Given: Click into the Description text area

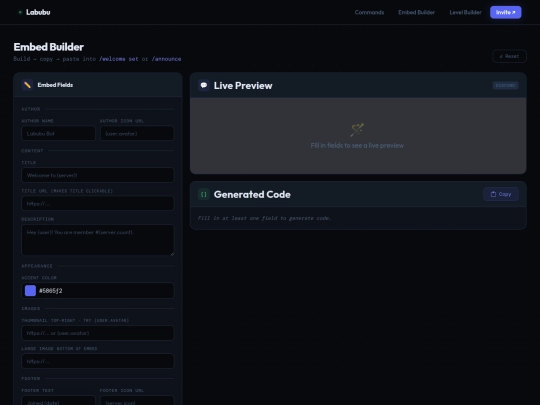Looking at the screenshot, I should pos(98,240).
